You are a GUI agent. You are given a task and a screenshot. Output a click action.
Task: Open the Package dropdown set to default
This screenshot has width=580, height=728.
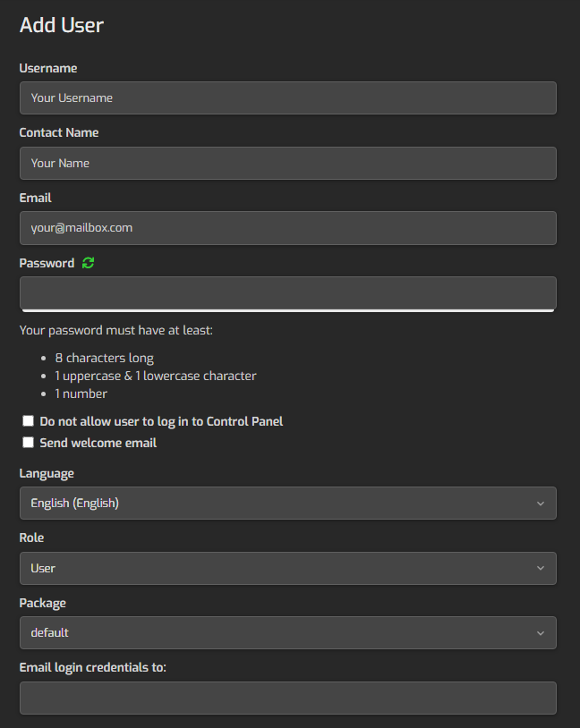click(x=287, y=632)
